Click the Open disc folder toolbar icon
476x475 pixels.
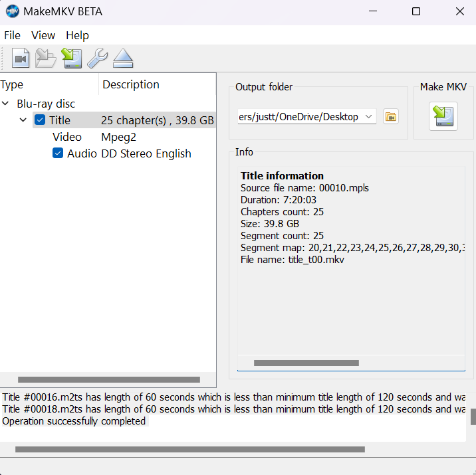tap(45, 58)
